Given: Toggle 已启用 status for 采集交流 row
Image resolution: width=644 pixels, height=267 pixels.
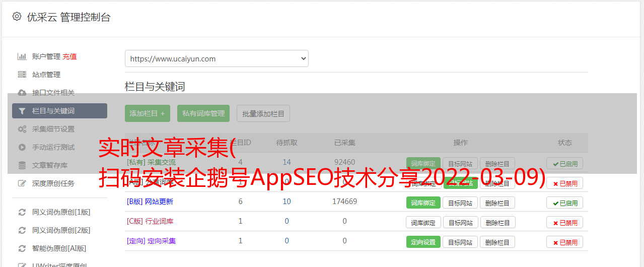Looking at the screenshot, I should 565,163.
